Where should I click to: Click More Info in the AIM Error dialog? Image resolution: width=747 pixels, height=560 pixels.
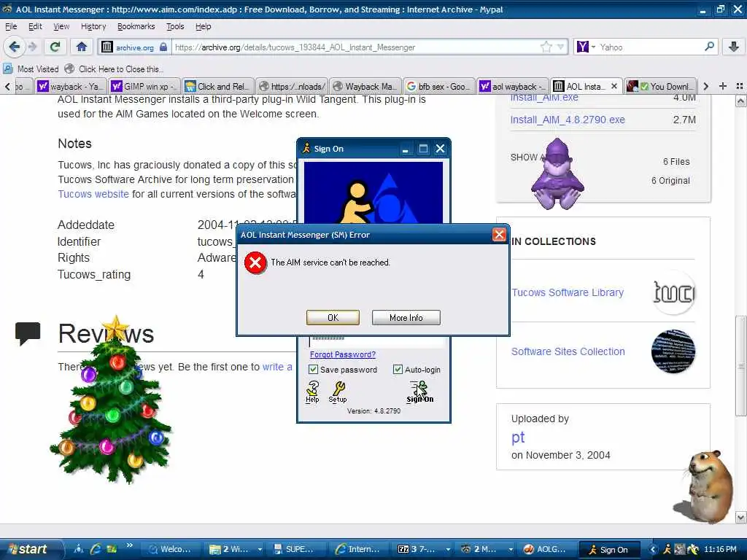(x=406, y=318)
